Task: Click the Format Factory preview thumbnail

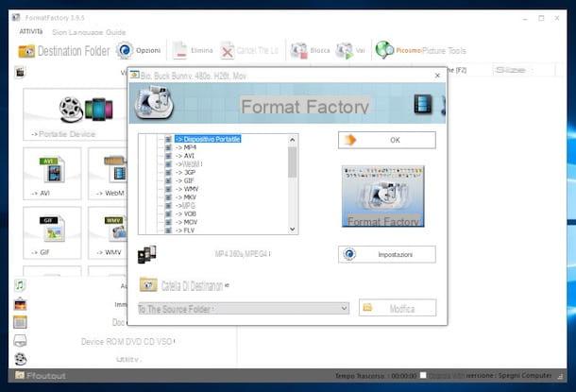Action: [383, 196]
